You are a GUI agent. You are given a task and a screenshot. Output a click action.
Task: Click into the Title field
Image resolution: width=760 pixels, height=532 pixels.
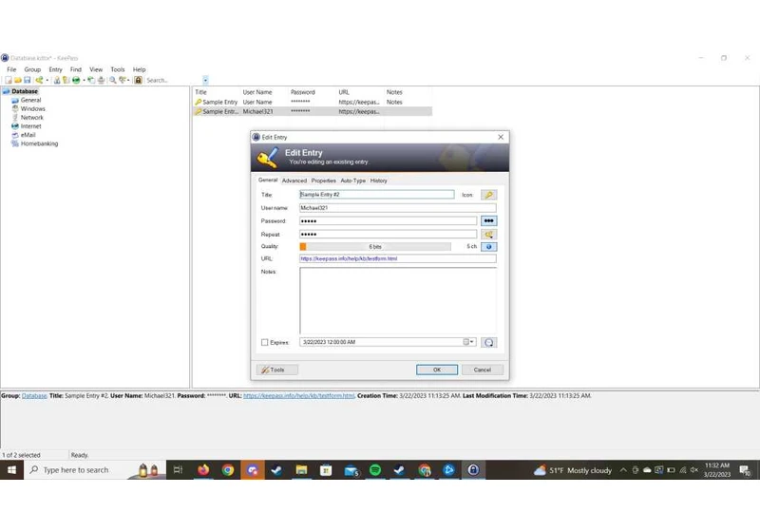point(376,195)
